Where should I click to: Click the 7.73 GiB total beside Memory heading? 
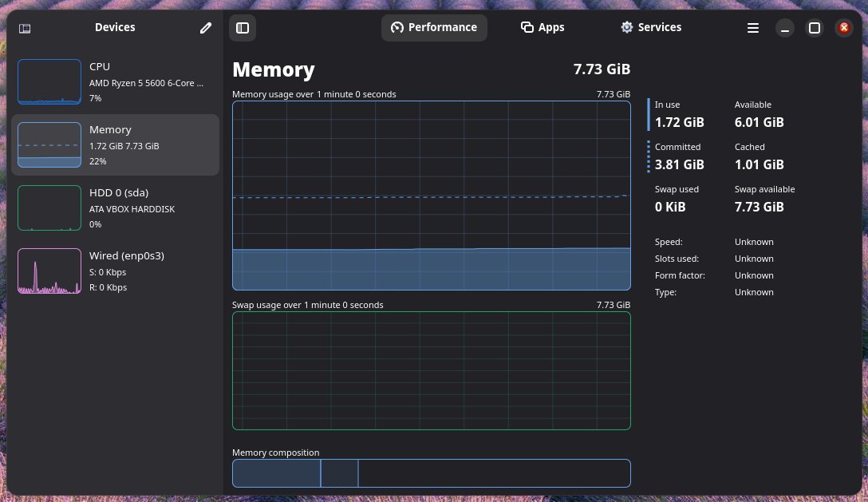click(602, 69)
